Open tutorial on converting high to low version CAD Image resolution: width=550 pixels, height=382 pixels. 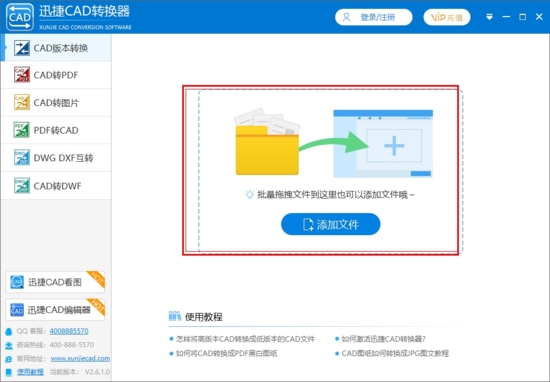click(245, 339)
